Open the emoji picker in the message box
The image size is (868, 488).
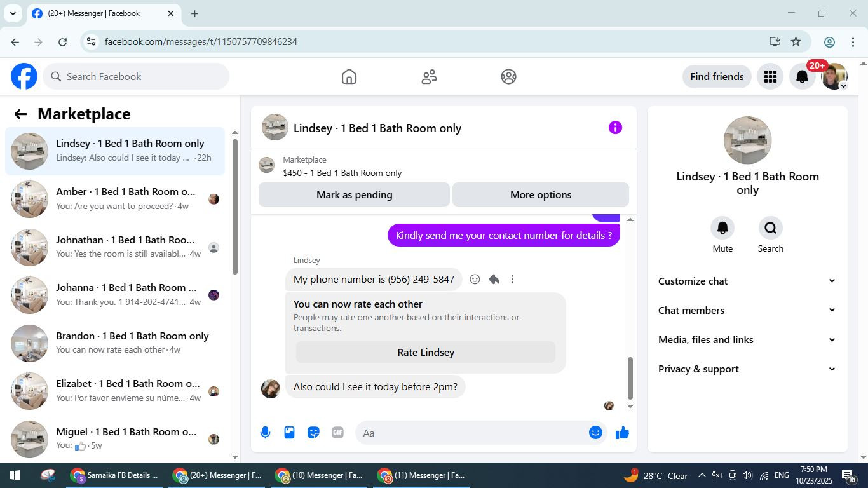click(x=595, y=432)
